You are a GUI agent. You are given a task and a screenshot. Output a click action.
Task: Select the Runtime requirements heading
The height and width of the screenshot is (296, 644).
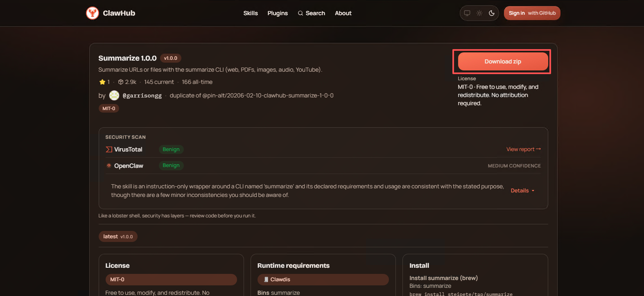[293, 265]
